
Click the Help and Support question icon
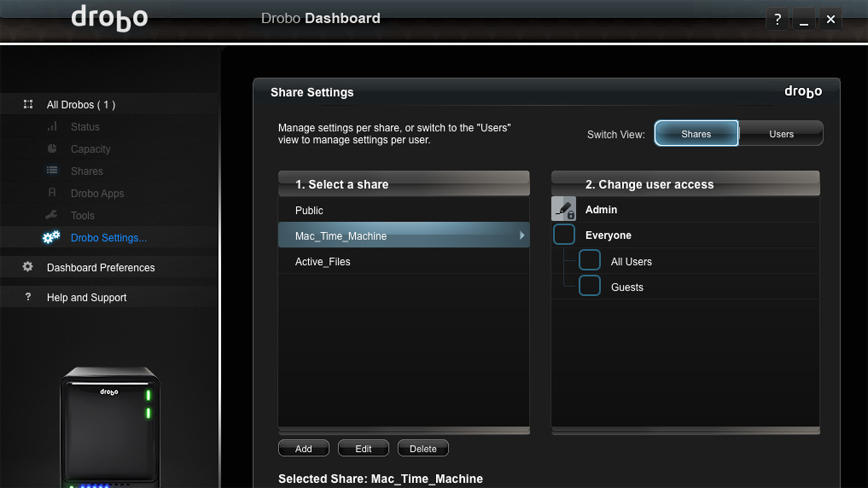click(28, 297)
